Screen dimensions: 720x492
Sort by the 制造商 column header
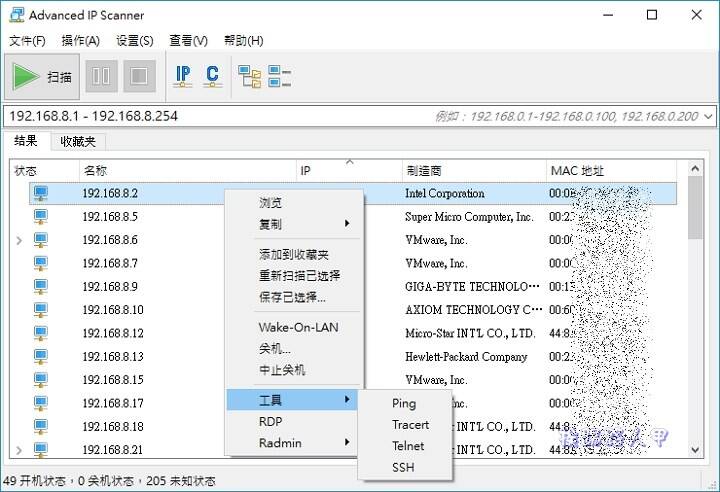[x=474, y=171]
